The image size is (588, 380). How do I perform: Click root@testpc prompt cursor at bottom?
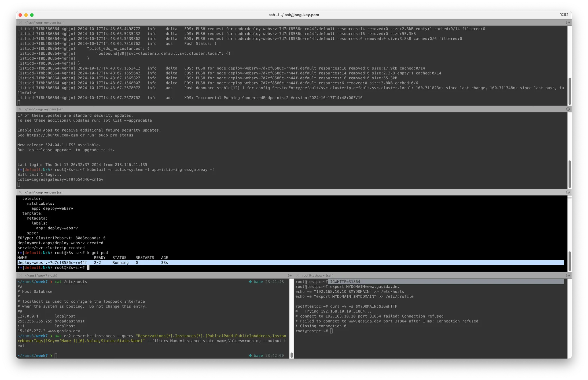pyautogui.click(x=331, y=331)
